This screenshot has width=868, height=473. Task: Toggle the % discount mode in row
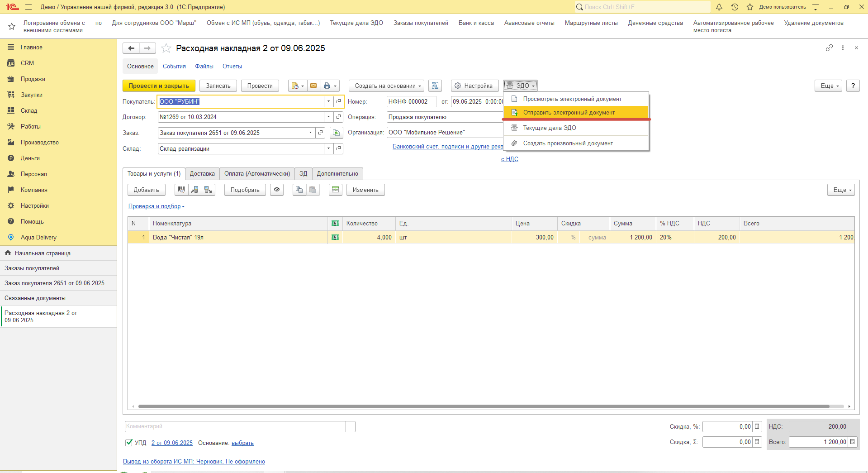[x=573, y=237]
